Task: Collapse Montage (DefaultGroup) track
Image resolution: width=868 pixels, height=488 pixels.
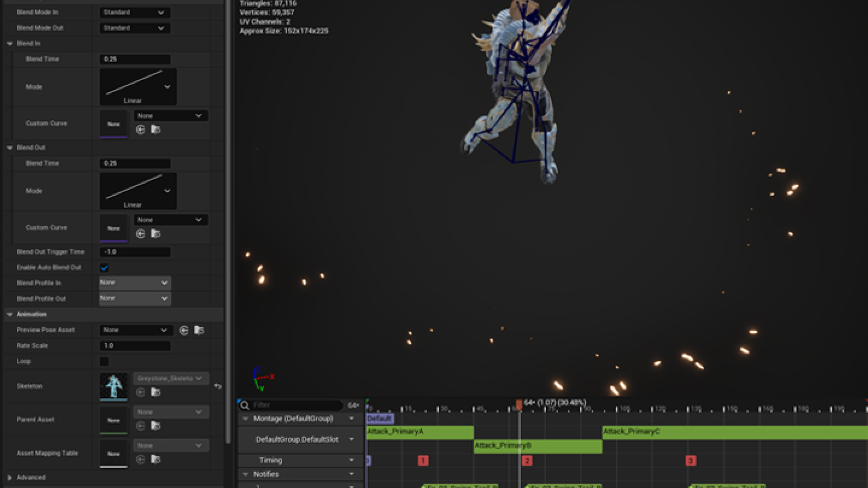Action: pos(246,419)
